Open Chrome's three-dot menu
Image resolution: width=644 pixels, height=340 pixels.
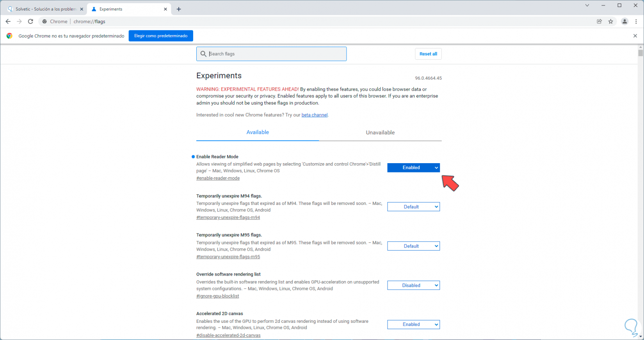tap(636, 21)
